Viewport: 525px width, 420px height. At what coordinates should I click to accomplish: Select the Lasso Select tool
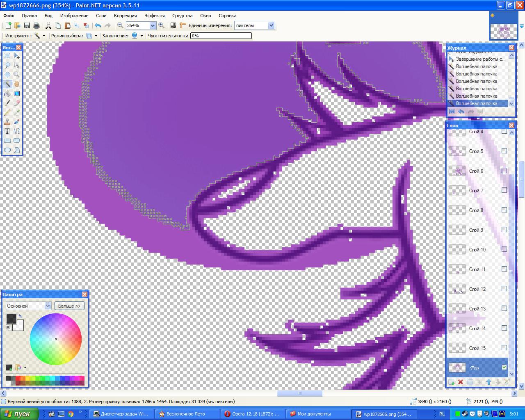pyautogui.click(x=7, y=66)
